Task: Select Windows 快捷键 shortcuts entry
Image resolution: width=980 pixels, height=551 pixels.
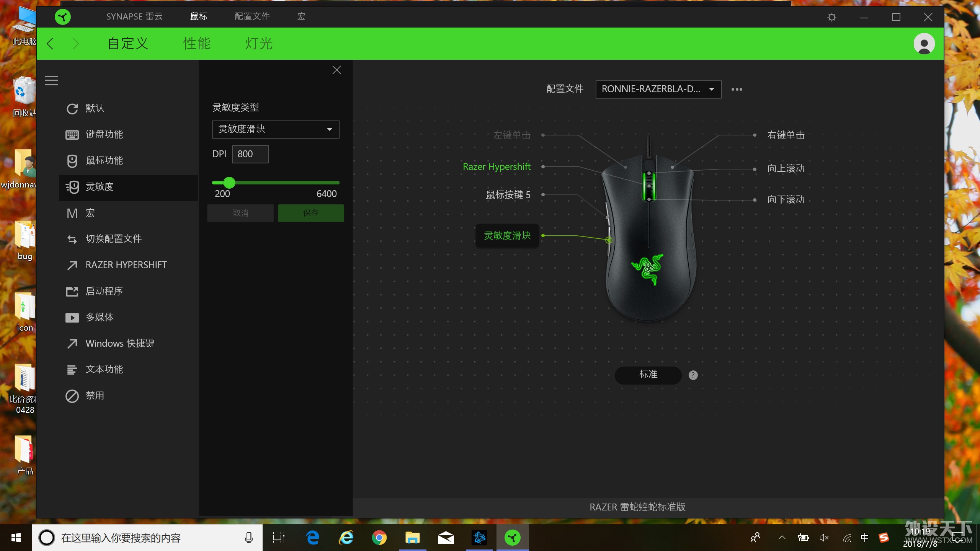Action: [129, 344]
